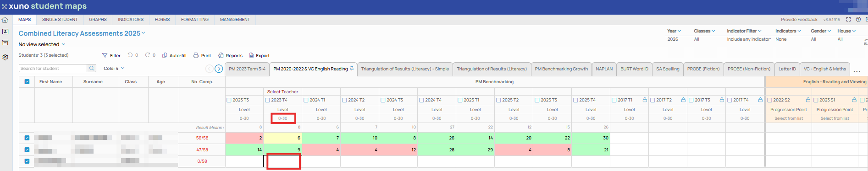This screenshot has height=171, width=868.
Task: Expand the Year filter dropdown
Action: tap(674, 31)
